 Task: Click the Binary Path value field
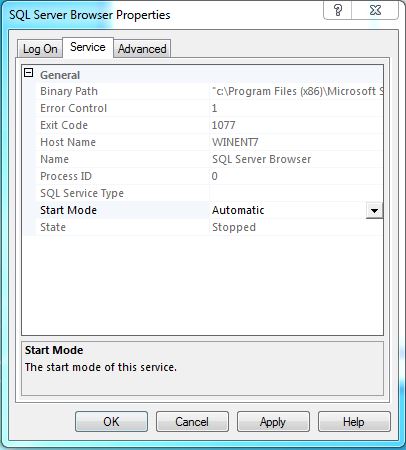[x=296, y=91]
